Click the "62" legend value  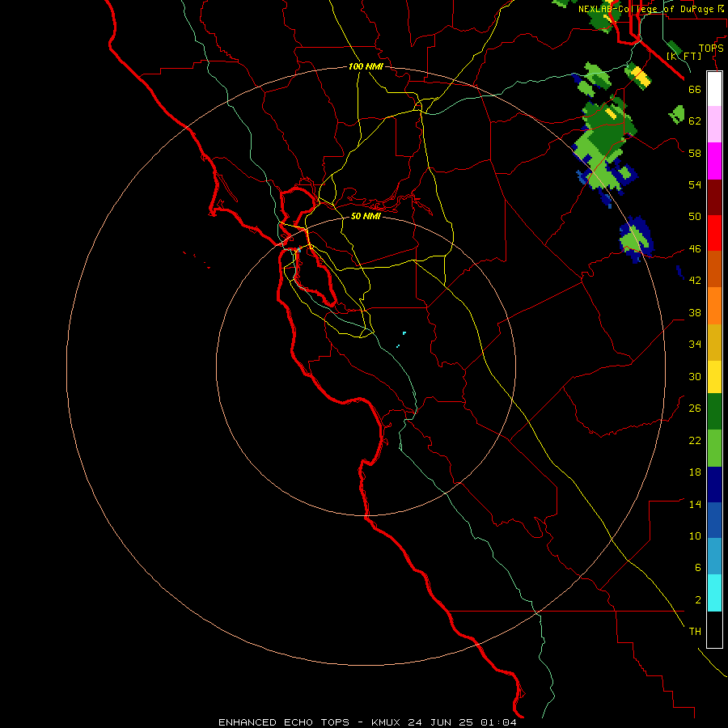click(x=695, y=121)
